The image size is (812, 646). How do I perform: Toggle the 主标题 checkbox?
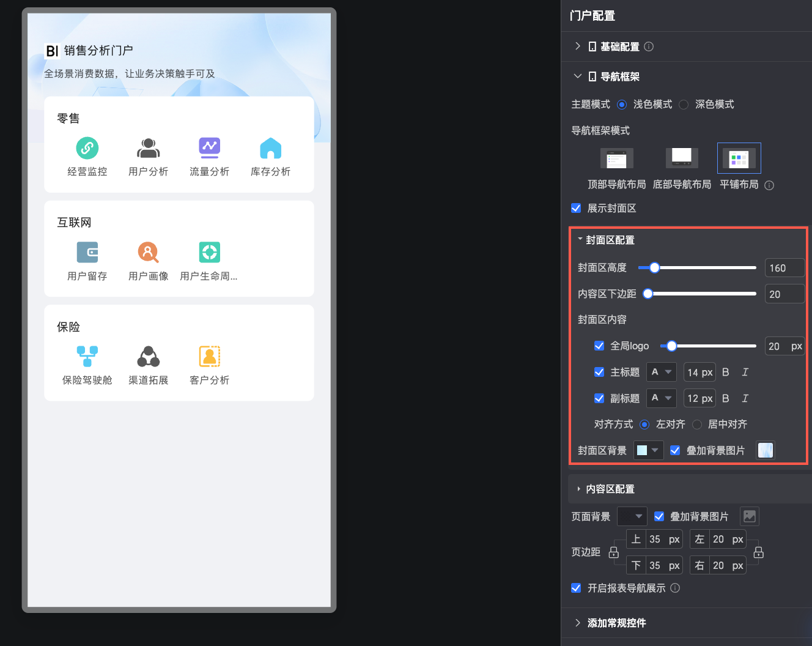599,372
